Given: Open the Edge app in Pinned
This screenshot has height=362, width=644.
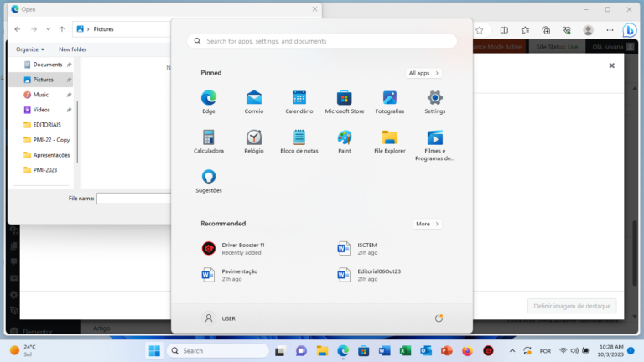Looking at the screenshot, I should 209,101.
